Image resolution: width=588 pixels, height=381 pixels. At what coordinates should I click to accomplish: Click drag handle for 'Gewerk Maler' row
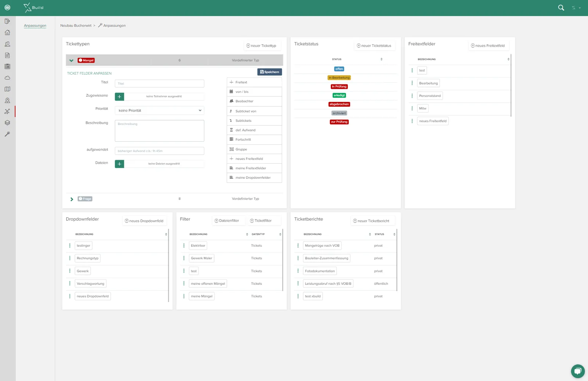[184, 258]
